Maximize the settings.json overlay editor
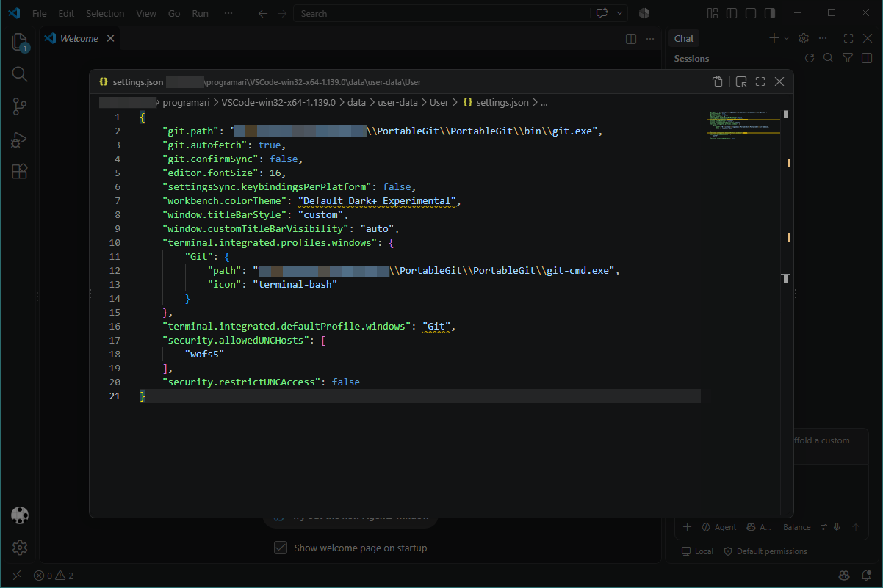Viewport: 883px width, 588px height. pyautogui.click(x=760, y=82)
